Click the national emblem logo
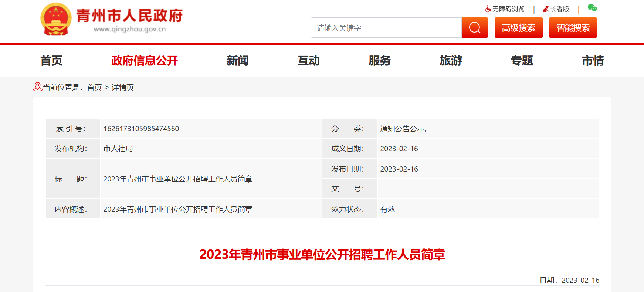 point(56,19)
